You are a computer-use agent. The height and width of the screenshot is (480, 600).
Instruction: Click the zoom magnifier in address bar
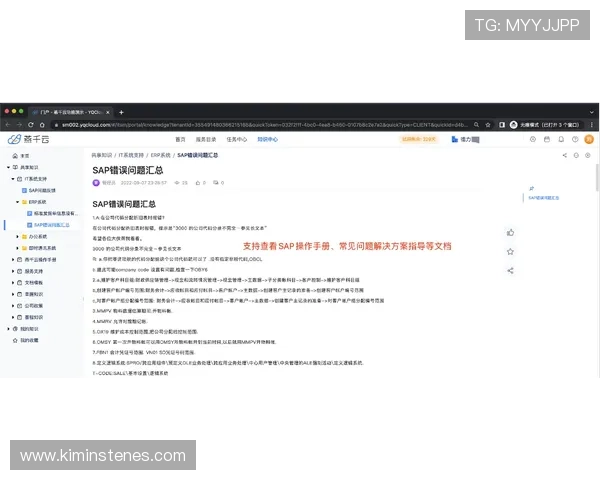[476, 125]
